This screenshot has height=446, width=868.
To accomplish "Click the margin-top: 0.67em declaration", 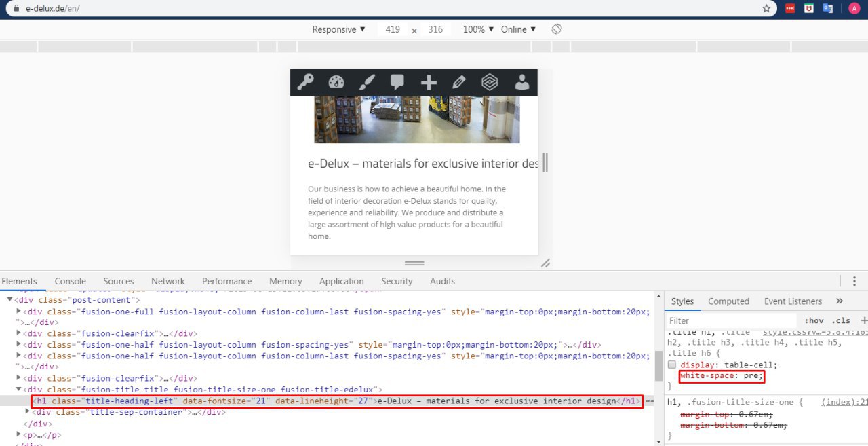I will click(x=726, y=414).
